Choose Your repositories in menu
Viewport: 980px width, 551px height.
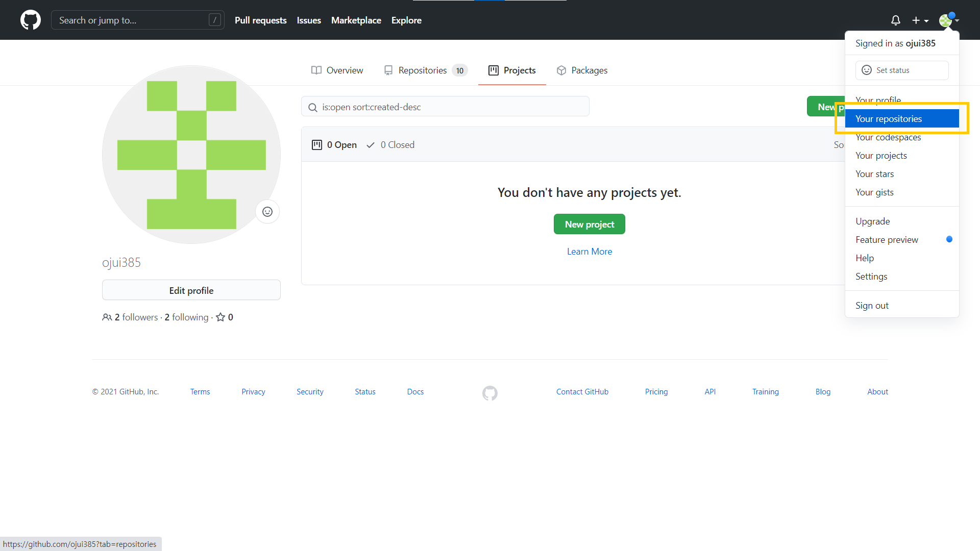point(902,119)
